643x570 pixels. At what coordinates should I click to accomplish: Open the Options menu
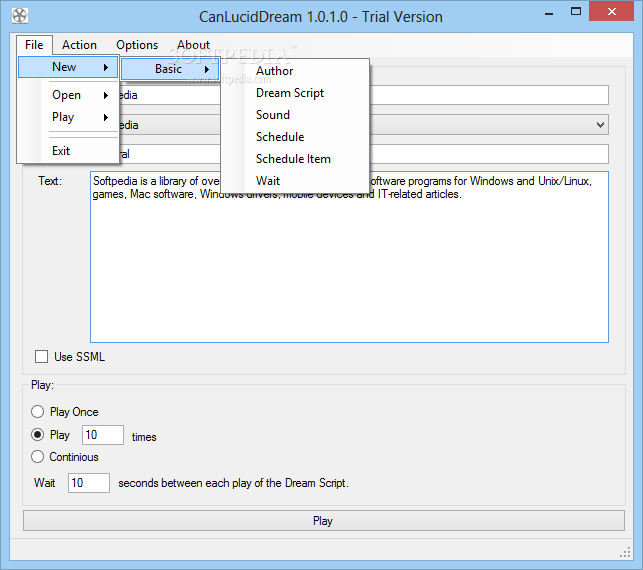coord(137,45)
